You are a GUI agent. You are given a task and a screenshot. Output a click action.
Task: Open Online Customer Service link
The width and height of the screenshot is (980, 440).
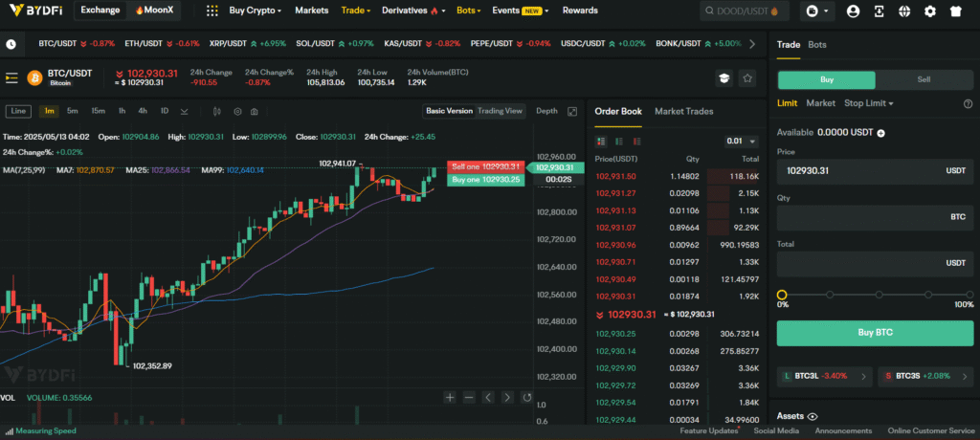[931, 430]
